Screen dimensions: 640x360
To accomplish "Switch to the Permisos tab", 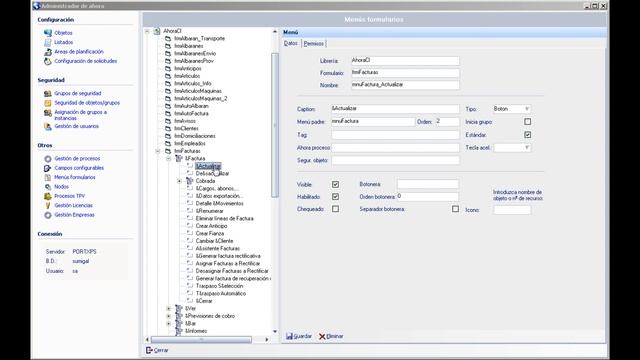I will tap(313, 44).
